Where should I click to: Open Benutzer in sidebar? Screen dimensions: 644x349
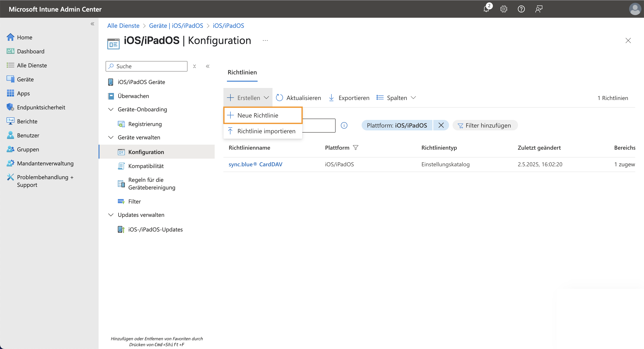point(23,135)
